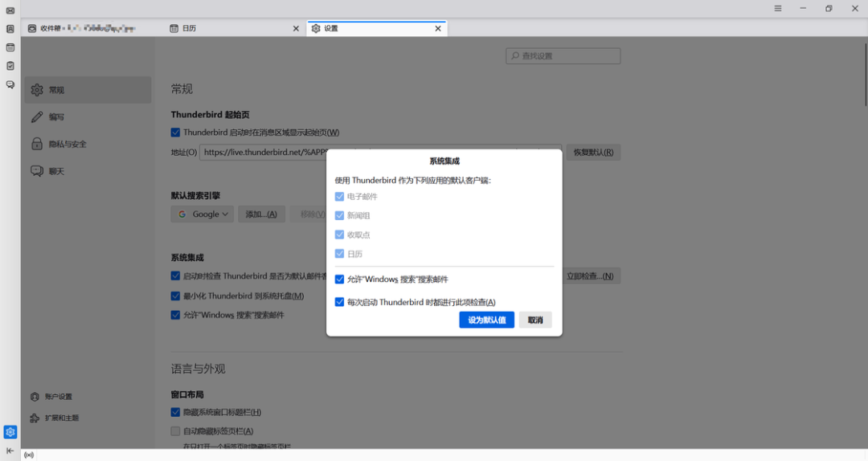Screen dimensions: 868x461
Task: Toggle 隐藏系统窗口标题栏 checkbox
Action: pyautogui.click(x=175, y=412)
